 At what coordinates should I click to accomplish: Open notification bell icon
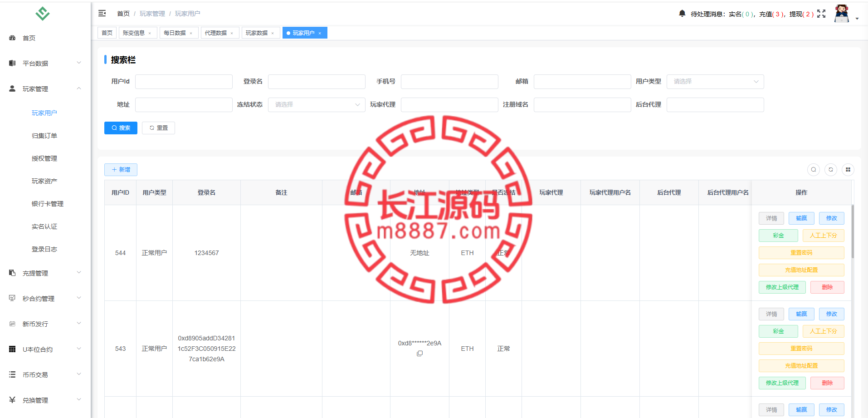(682, 14)
